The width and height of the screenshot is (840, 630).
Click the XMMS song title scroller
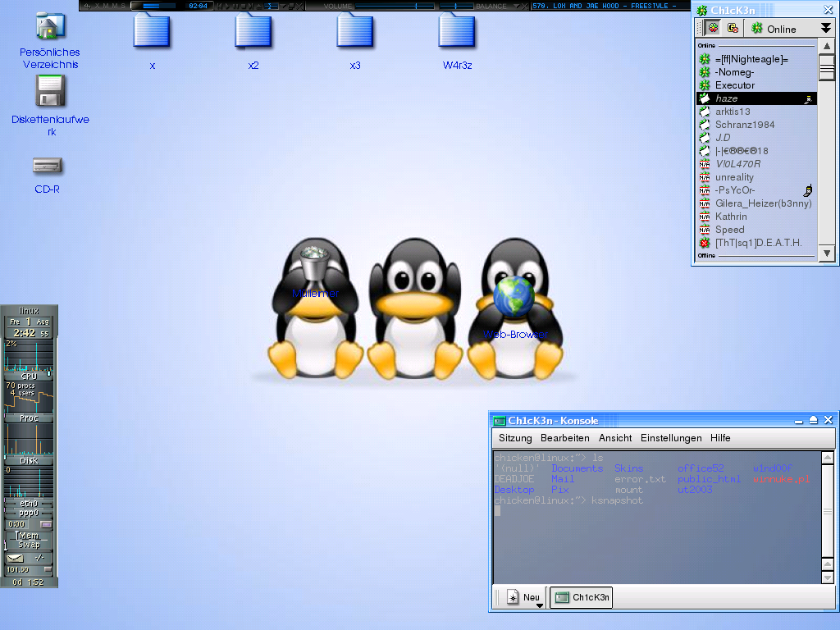pos(609,6)
